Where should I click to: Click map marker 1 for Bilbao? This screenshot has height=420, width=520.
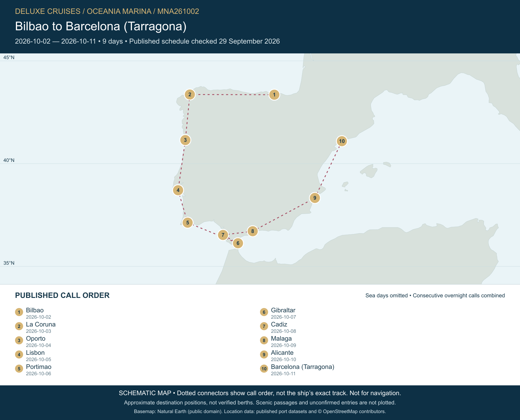[x=274, y=95]
